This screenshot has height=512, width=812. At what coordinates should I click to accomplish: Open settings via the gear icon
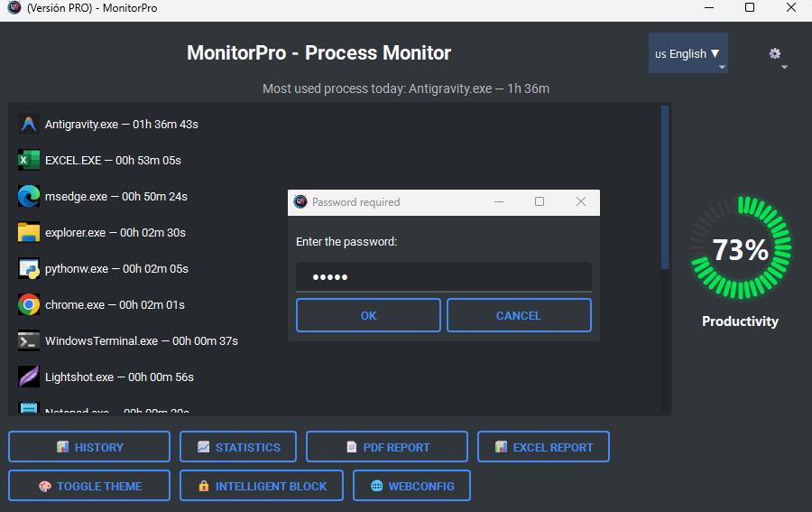point(775,53)
